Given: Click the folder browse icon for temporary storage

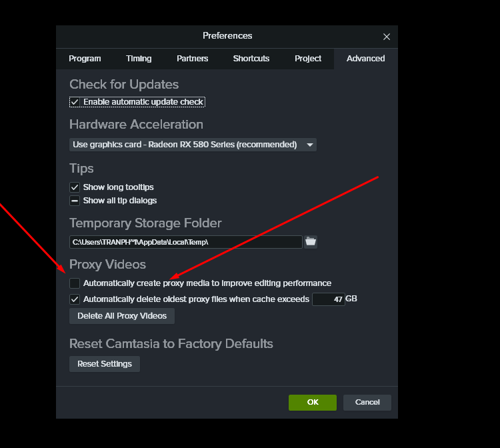Looking at the screenshot, I should tap(311, 241).
